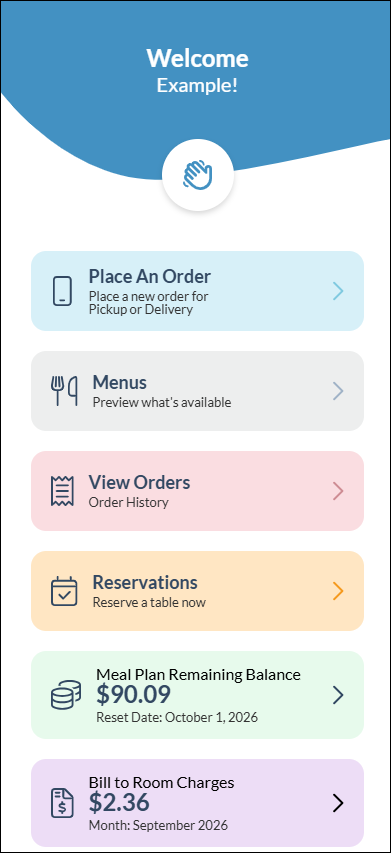391x853 pixels.
Task: Click the pink chevron on View Orders
Action: [x=338, y=491]
